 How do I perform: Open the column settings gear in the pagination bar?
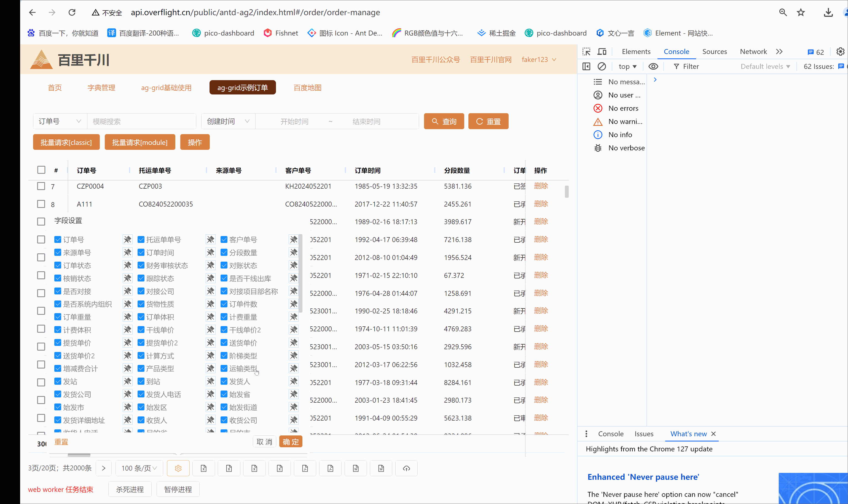[178, 468]
